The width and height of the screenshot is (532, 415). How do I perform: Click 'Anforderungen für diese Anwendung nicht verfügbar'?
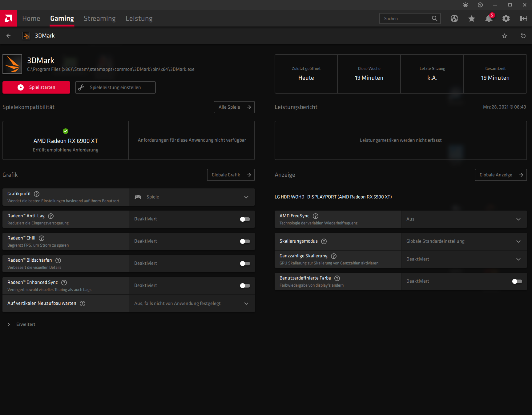(x=192, y=140)
